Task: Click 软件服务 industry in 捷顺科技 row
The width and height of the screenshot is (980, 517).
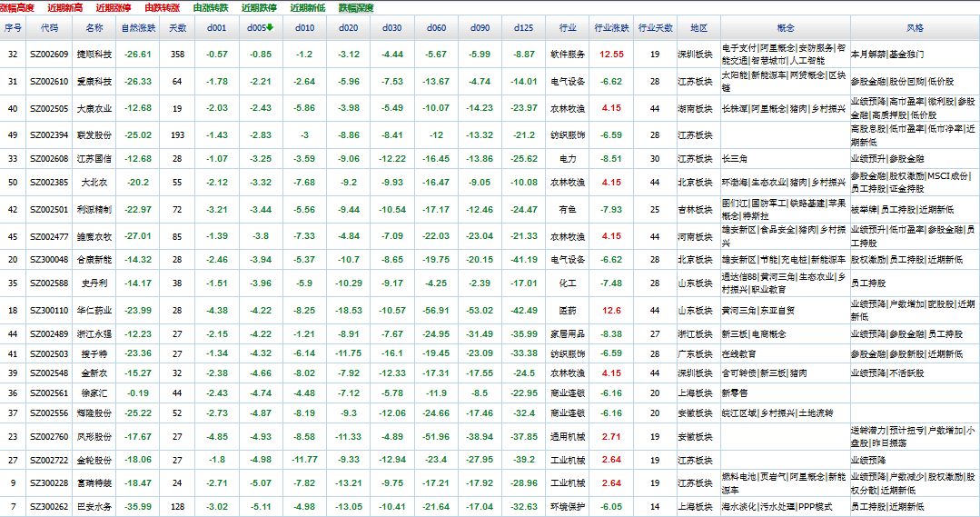Action: point(568,55)
